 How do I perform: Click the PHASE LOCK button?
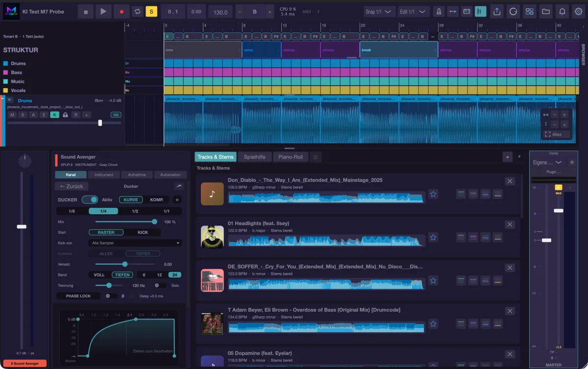click(78, 296)
